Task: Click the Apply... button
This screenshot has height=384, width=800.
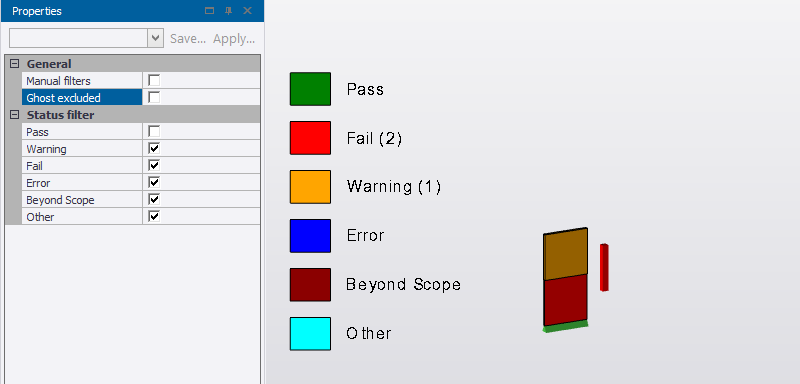Action: click(x=234, y=39)
